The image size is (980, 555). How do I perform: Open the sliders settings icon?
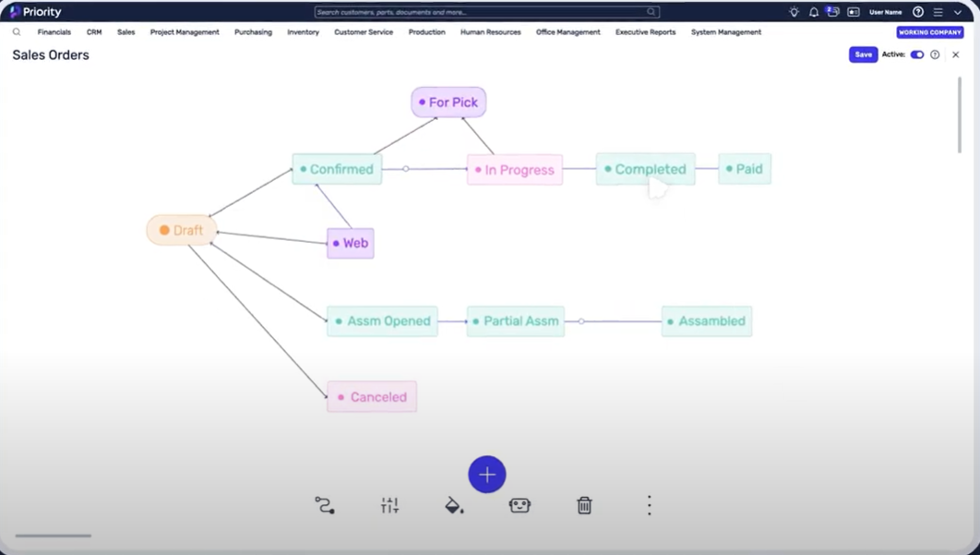(389, 505)
